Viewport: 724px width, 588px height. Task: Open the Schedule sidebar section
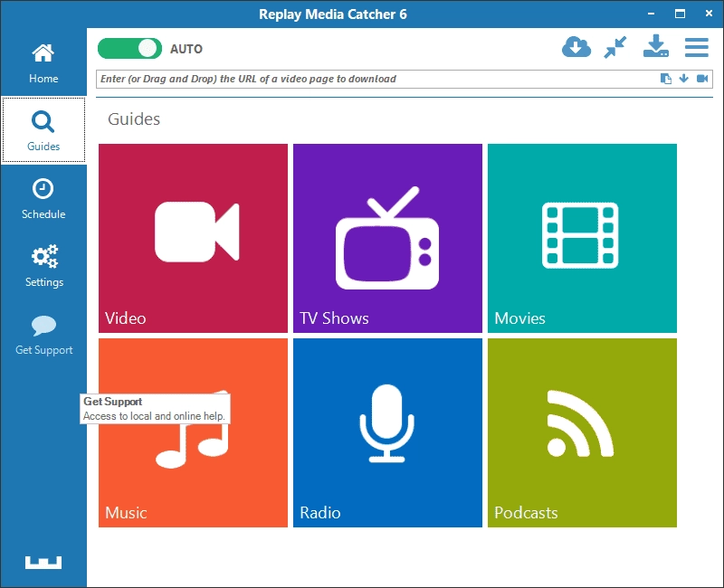(43, 198)
